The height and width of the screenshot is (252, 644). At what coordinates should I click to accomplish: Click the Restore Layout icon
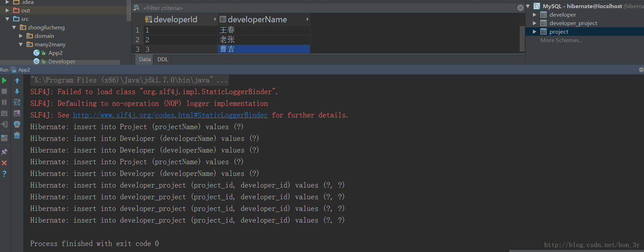click(4, 138)
